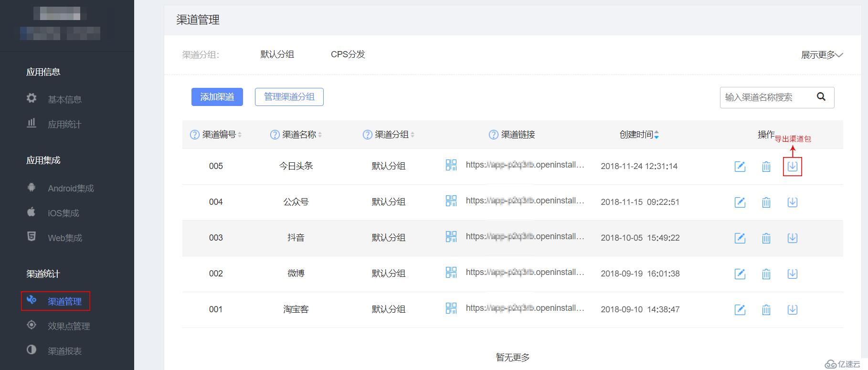
Task: Open channel link for 淘宝客
Action: [525, 308]
